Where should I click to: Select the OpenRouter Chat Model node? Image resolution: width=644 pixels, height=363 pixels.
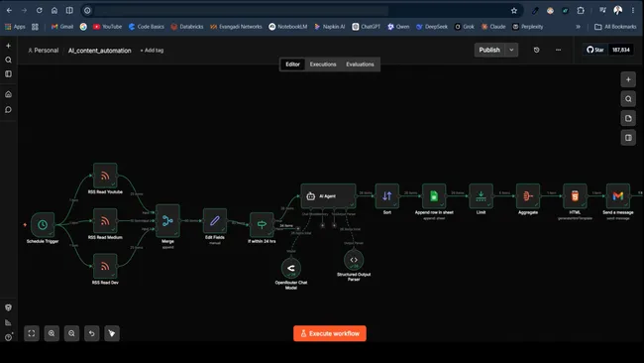(290, 268)
